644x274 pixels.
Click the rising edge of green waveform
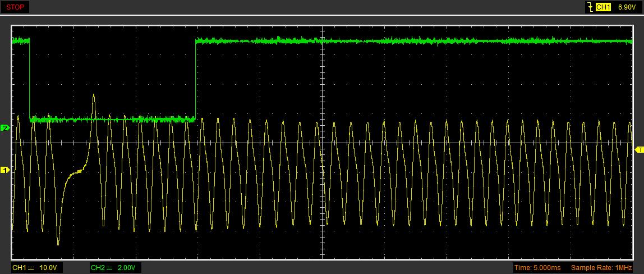[195, 79]
